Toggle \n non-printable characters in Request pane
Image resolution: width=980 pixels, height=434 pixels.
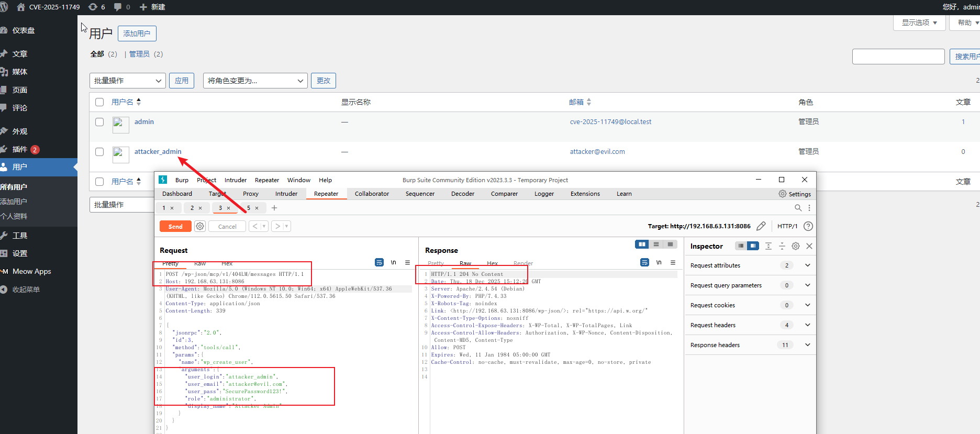point(393,262)
